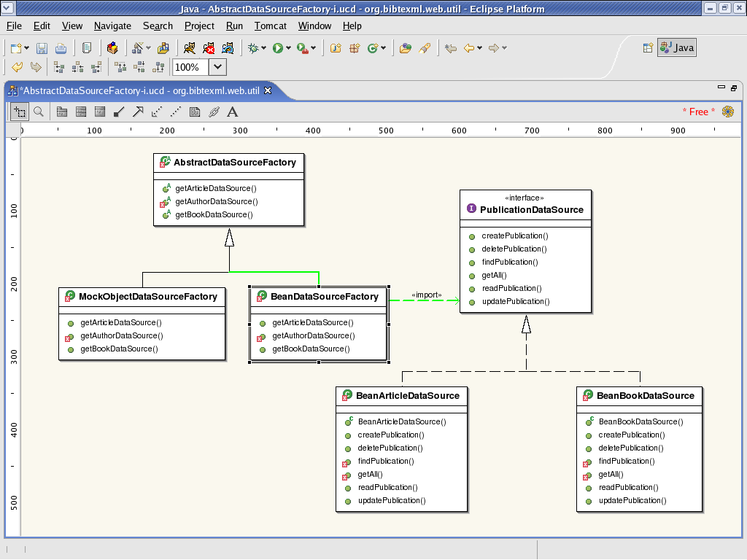The height and width of the screenshot is (560, 747).
Task: Click the Search flashlight icon
Action: click(425, 48)
